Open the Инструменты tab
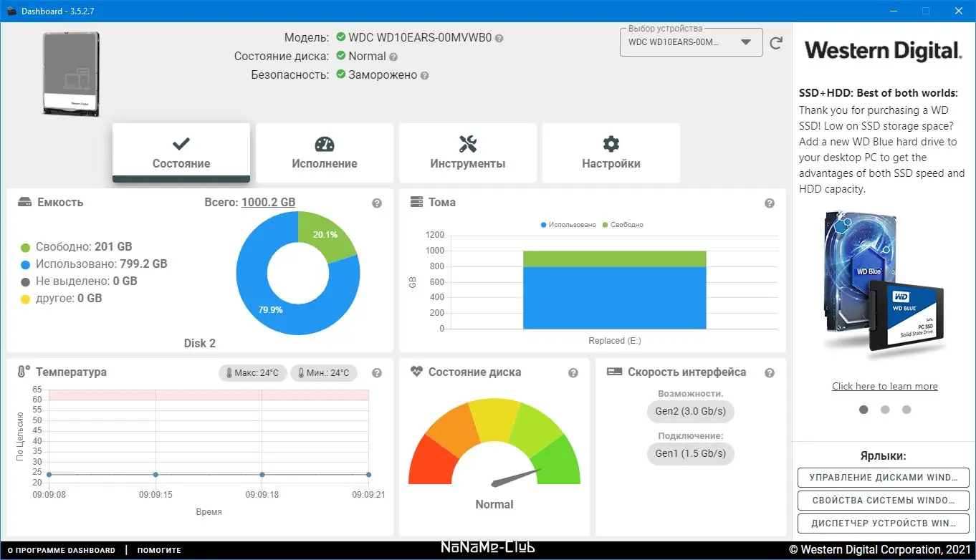The image size is (976, 560). pos(468,153)
